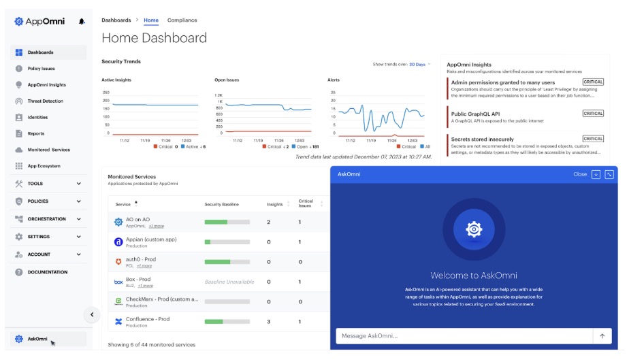629x364 pixels.
Task: Click the AskOmni send arrow button
Action: click(602, 336)
